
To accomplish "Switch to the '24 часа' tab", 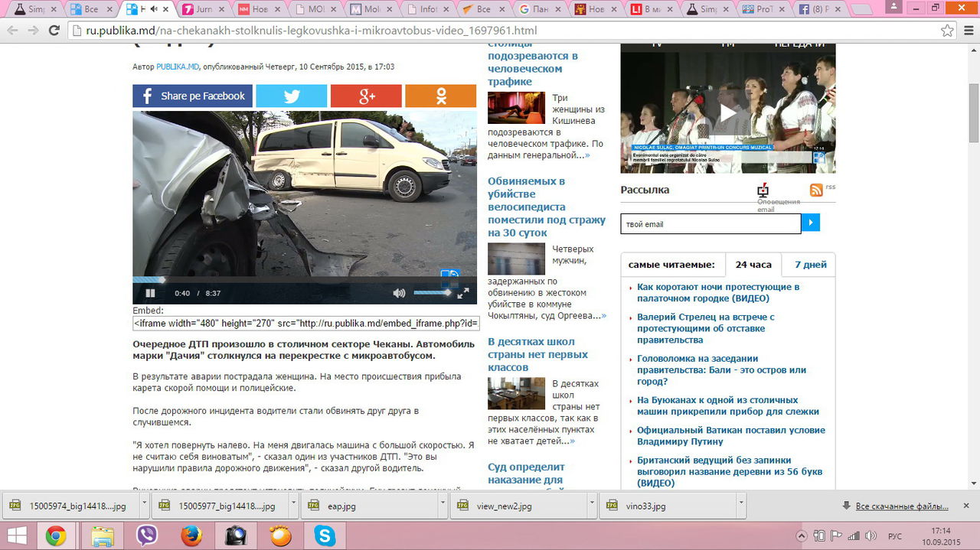I will (753, 265).
